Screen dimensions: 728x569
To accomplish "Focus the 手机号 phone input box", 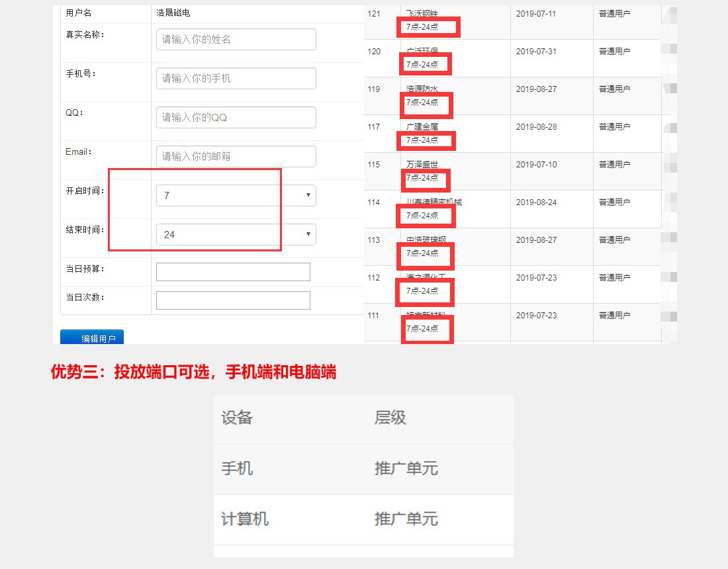I will pyautogui.click(x=236, y=79).
